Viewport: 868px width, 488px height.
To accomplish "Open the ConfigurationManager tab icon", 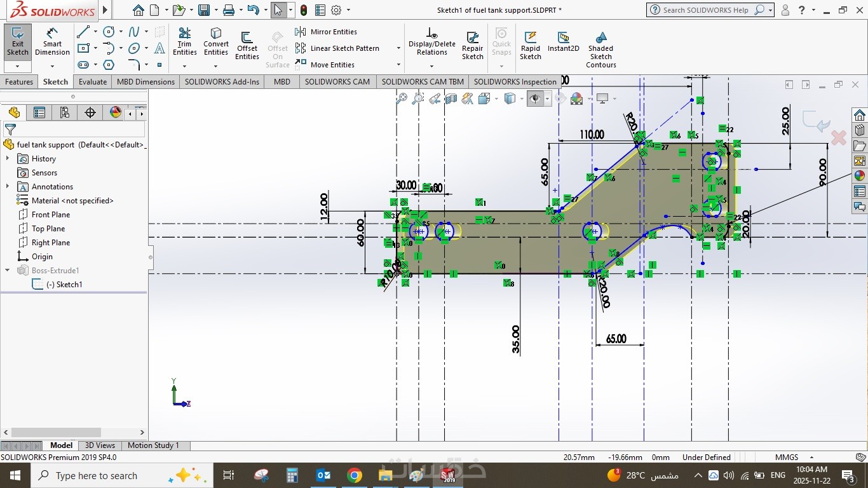I will coord(65,112).
